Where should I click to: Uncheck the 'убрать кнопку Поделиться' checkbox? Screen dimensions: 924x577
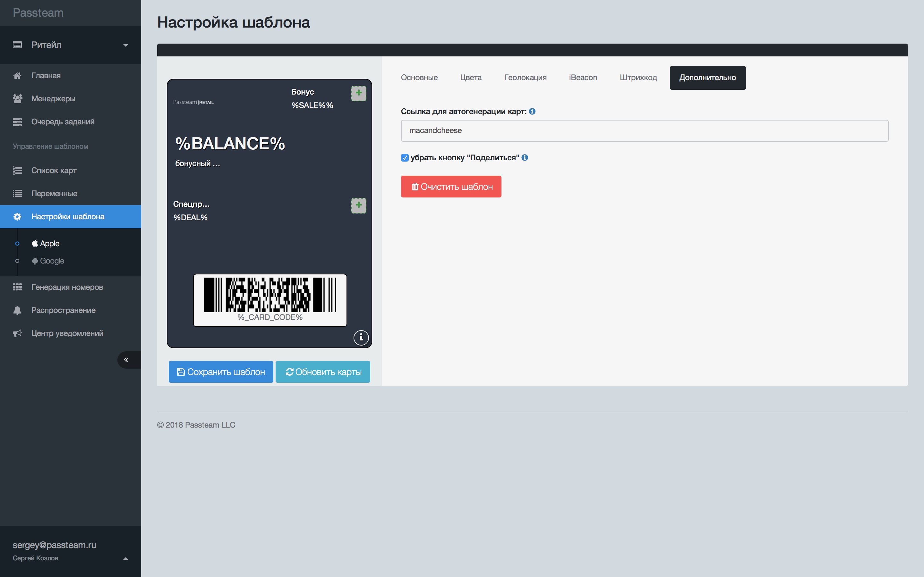click(x=405, y=158)
